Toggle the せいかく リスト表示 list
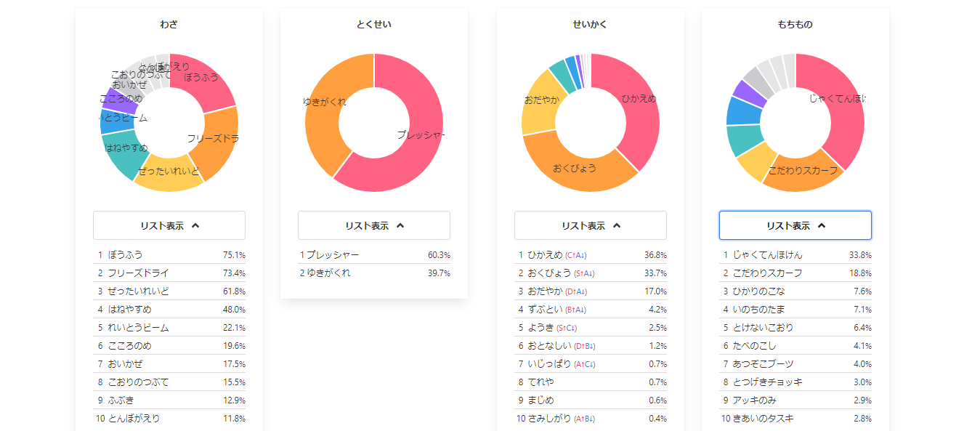Viewport: 980px width, 431px height. point(590,225)
